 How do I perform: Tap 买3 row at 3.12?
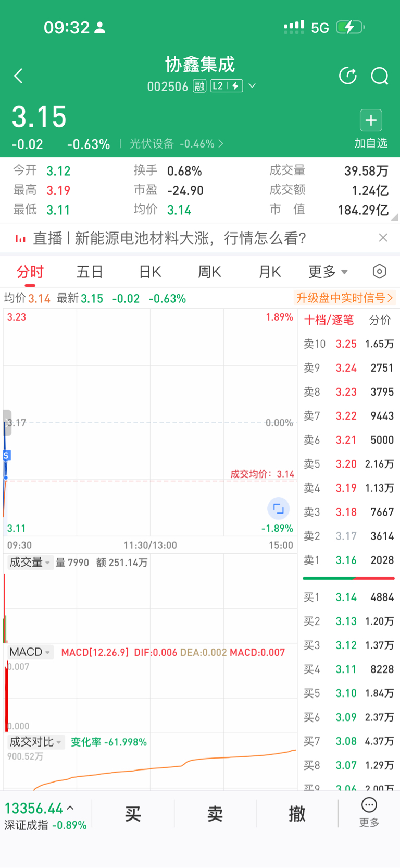click(348, 645)
